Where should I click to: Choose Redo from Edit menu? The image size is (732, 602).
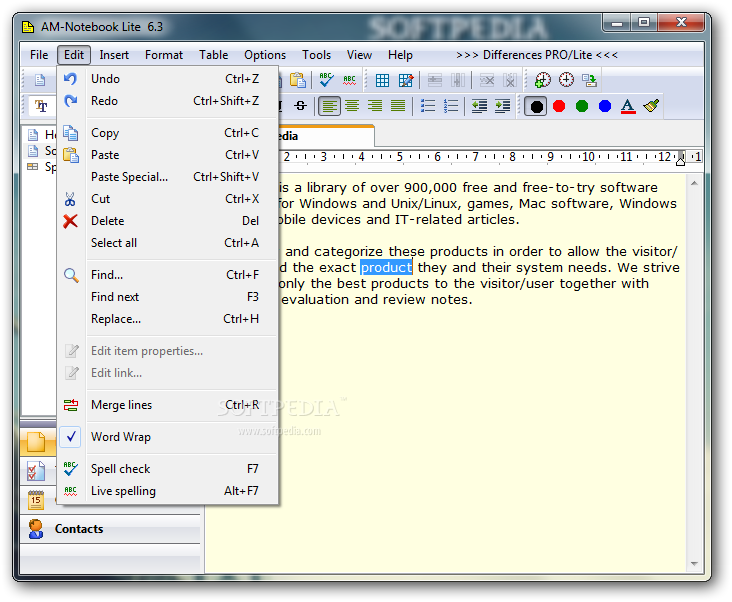click(x=168, y=101)
